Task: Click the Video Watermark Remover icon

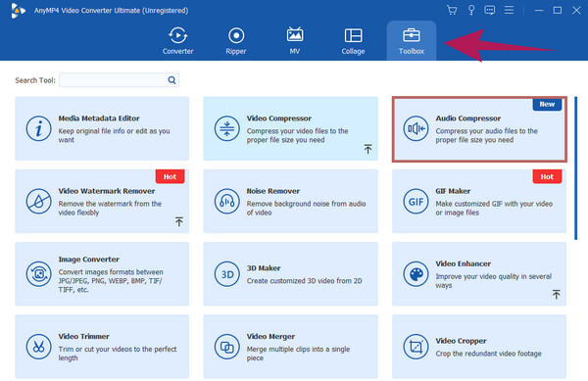Action: tap(38, 201)
